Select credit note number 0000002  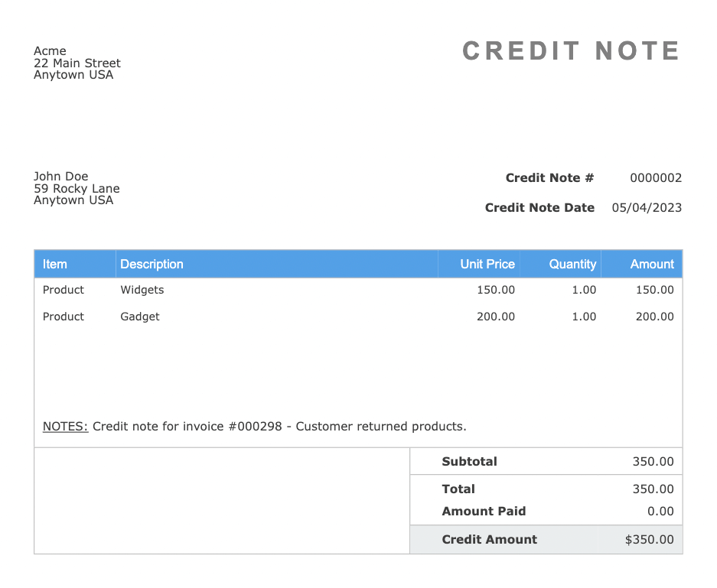(656, 177)
